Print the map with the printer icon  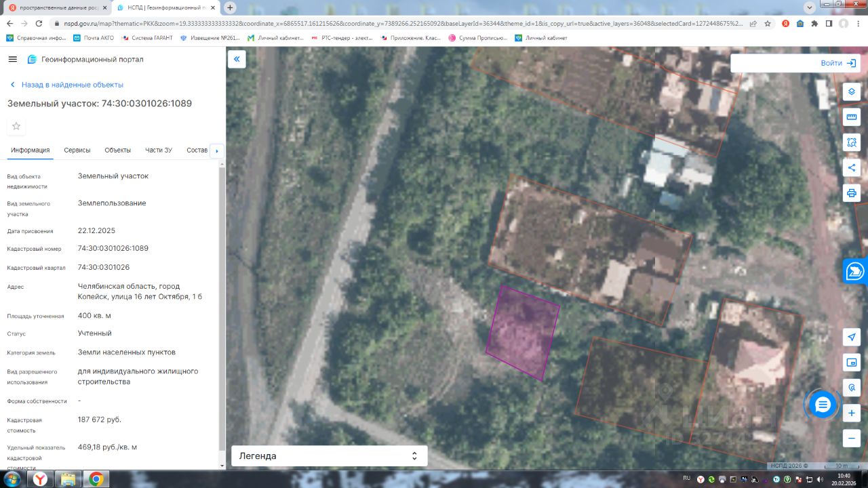click(852, 193)
